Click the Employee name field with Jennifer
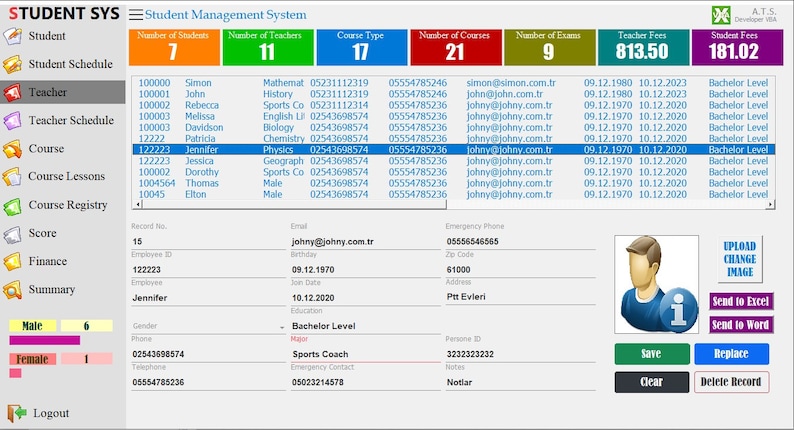This screenshot has width=794, height=430. click(208, 298)
